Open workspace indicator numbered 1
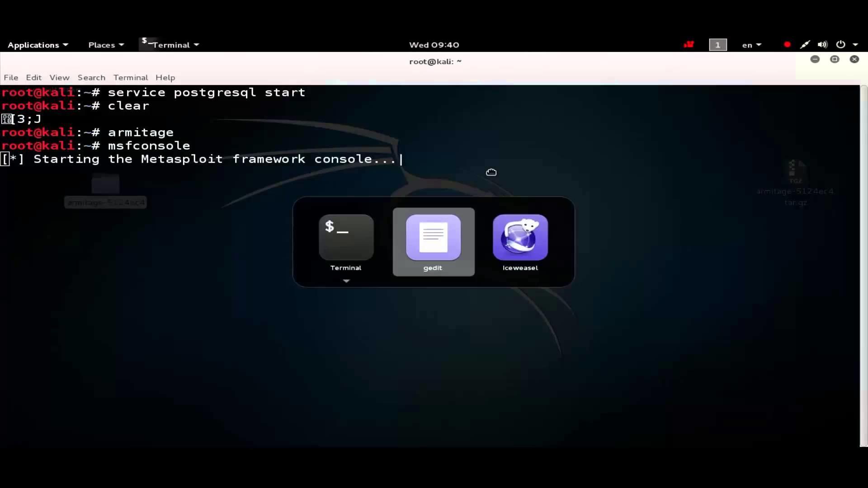 click(718, 45)
